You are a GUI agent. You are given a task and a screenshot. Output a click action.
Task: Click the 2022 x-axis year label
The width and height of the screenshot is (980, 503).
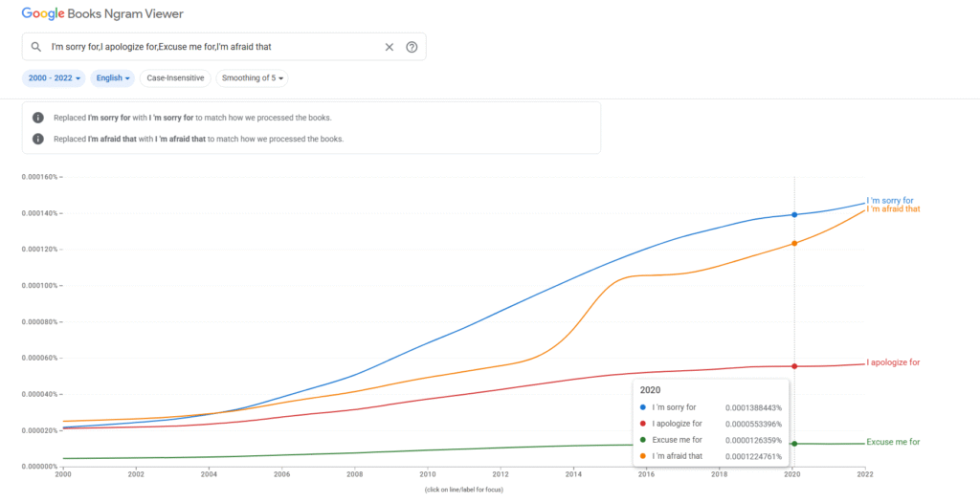tap(865, 475)
